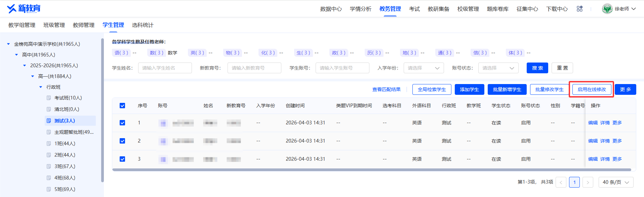Click the 清北班(0人) class document icon
This screenshot has height=197, width=644.
(49, 109)
